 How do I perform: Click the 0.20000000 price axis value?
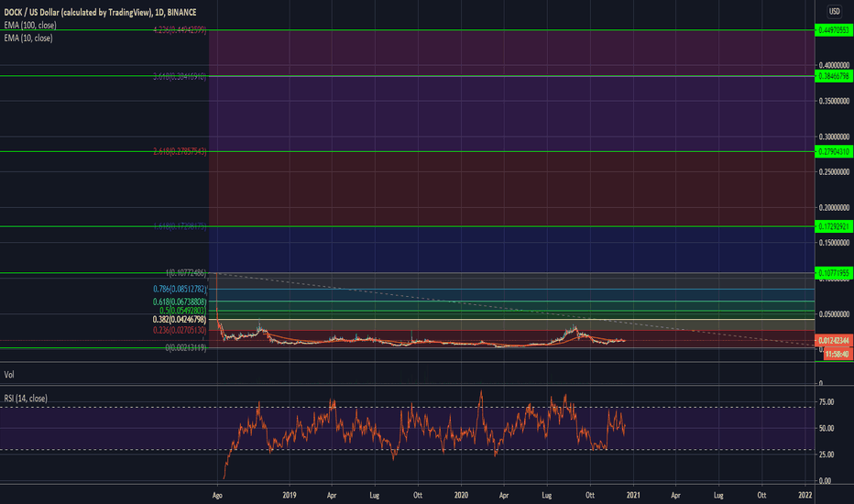(834, 208)
